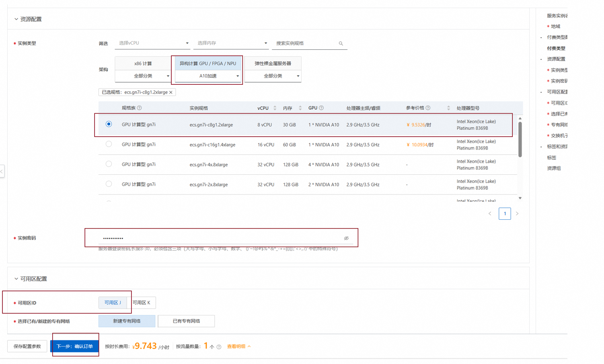Jump to 付费类型 in side navigation
This screenshot has height=364, width=604.
(x=556, y=48)
